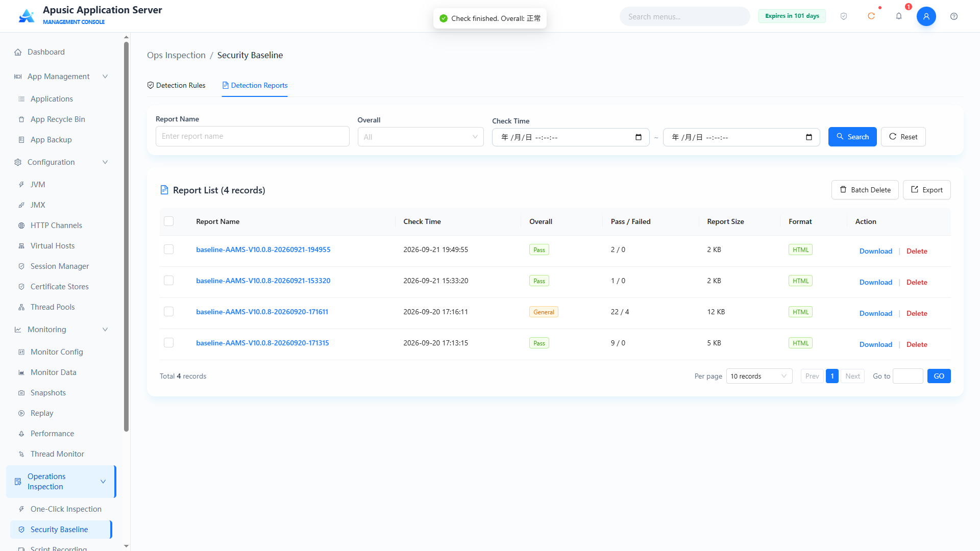
Task: Click the shield icon in top bar
Action: pos(844,16)
